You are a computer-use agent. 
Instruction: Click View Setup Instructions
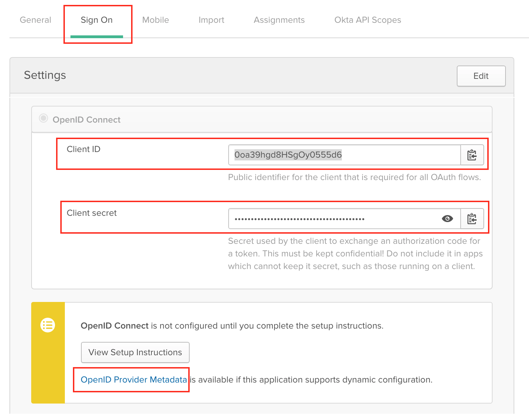tap(135, 352)
